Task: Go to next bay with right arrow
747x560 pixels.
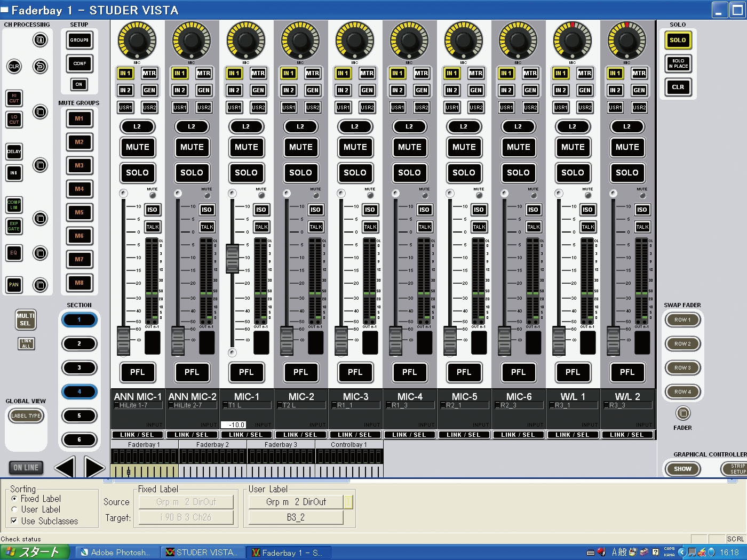Action: [95, 467]
